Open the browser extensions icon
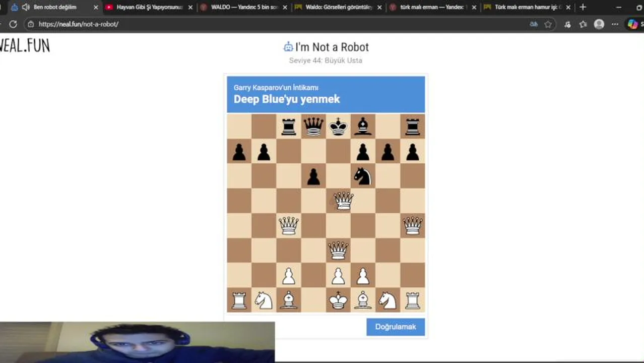644x363 pixels. tap(567, 24)
